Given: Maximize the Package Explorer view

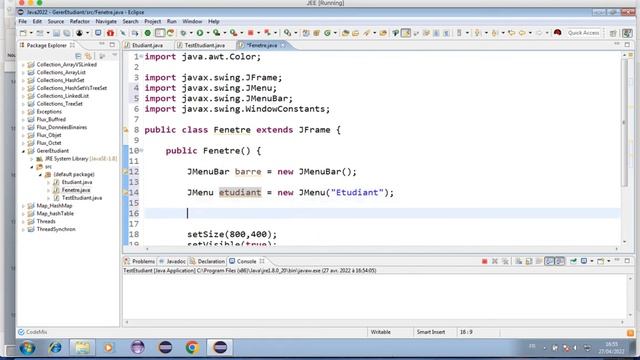Looking at the screenshot, I should point(112,44).
